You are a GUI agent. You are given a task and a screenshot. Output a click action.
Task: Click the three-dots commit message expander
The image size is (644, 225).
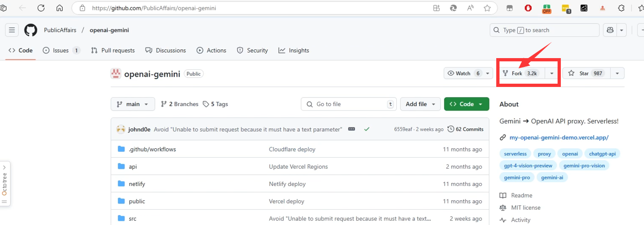351,129
